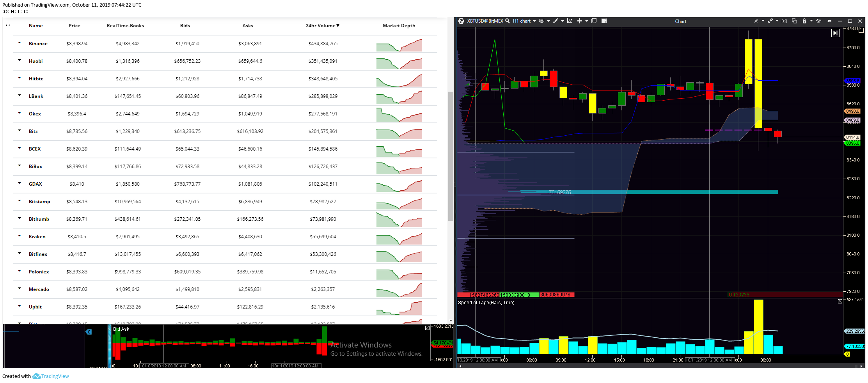868x383 pixels.
Task: Click the blue 0 level marker
Action: click(x=89, y=332)
